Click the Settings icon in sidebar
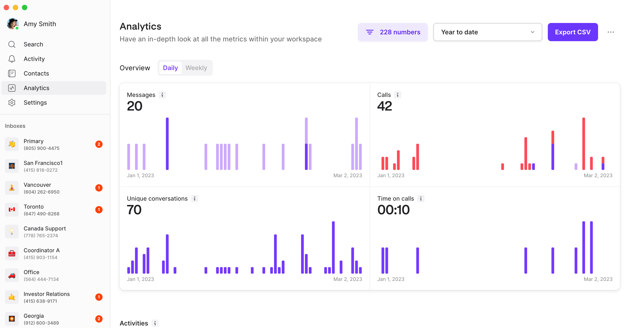 coord(12,103)
